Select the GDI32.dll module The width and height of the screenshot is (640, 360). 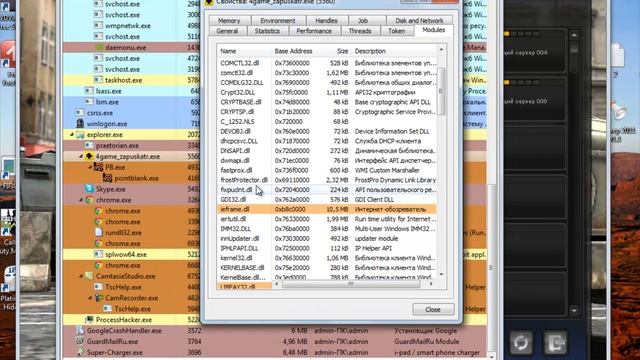click(327, 200)
